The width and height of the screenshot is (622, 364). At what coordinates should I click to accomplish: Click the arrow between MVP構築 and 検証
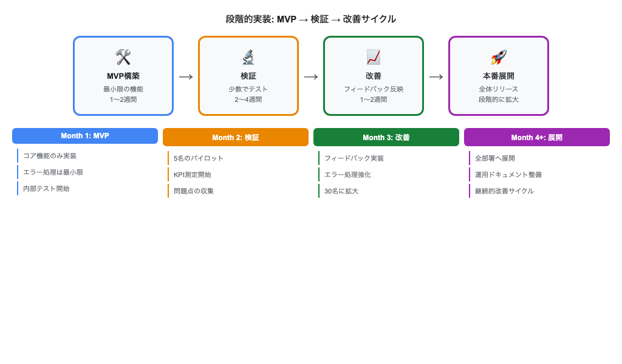pyautogui.click(x=186, y=76)
